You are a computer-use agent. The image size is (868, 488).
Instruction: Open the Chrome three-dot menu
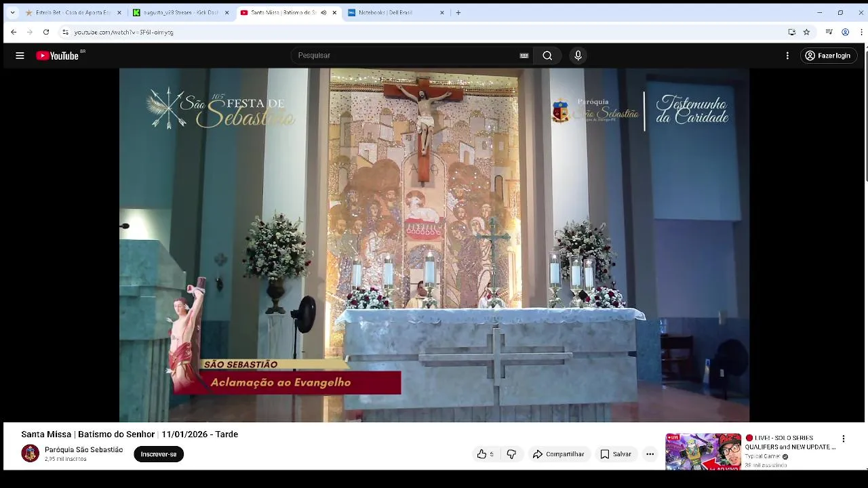(861, 32)
